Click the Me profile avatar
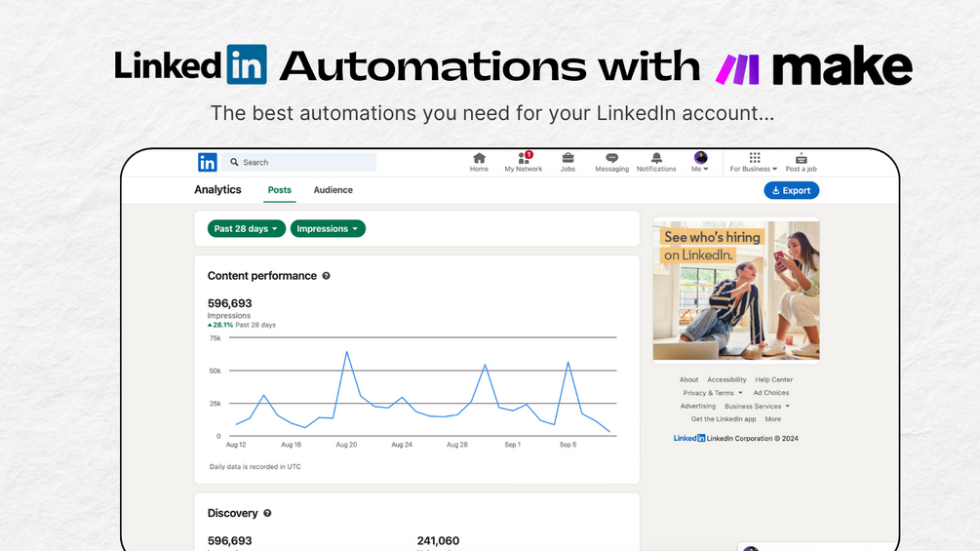The image size is (980, 551). point(700,157)
